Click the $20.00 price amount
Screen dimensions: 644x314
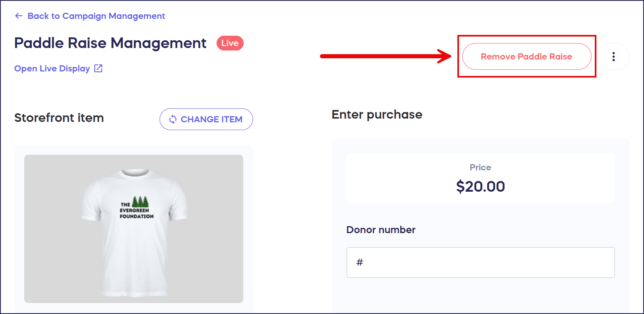tap(480, 186)
